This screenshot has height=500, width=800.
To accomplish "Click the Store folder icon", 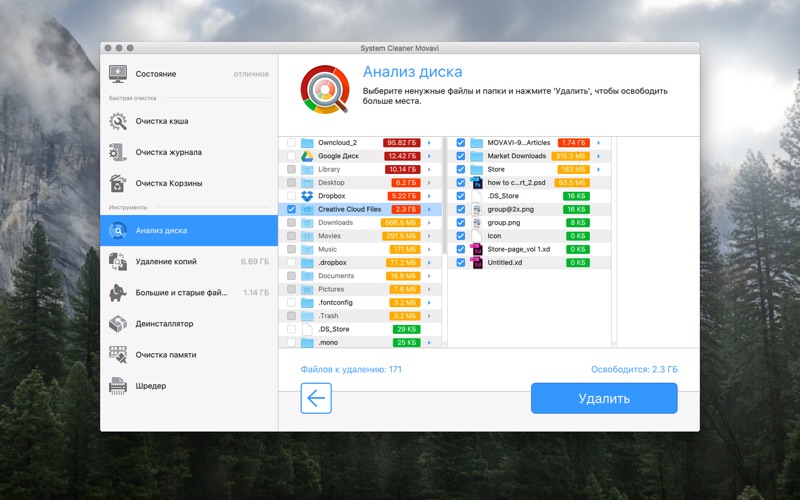I will click(476, 169).
